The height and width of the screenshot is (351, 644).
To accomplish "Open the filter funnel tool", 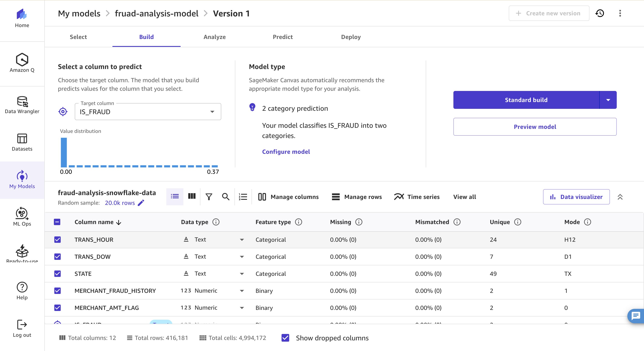I will (x=209, y=197).
